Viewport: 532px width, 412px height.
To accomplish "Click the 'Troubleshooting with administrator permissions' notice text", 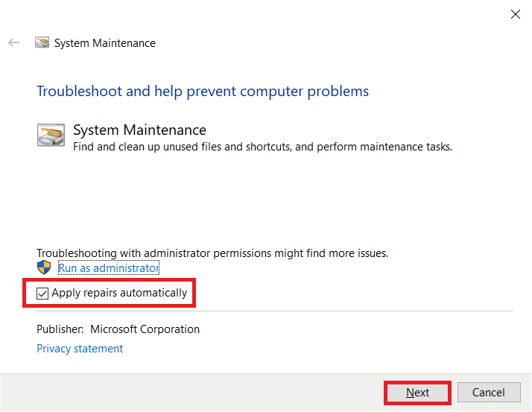I will click(212, 253).
